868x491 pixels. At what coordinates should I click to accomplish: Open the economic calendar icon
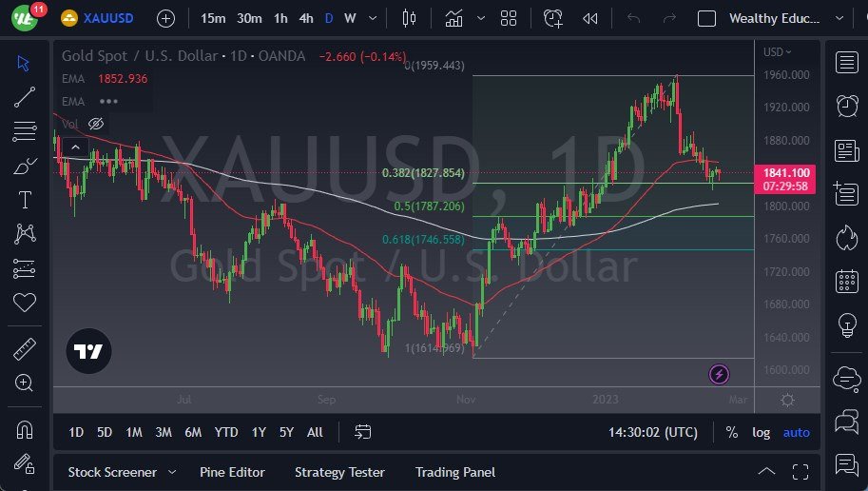click(846, 281)
